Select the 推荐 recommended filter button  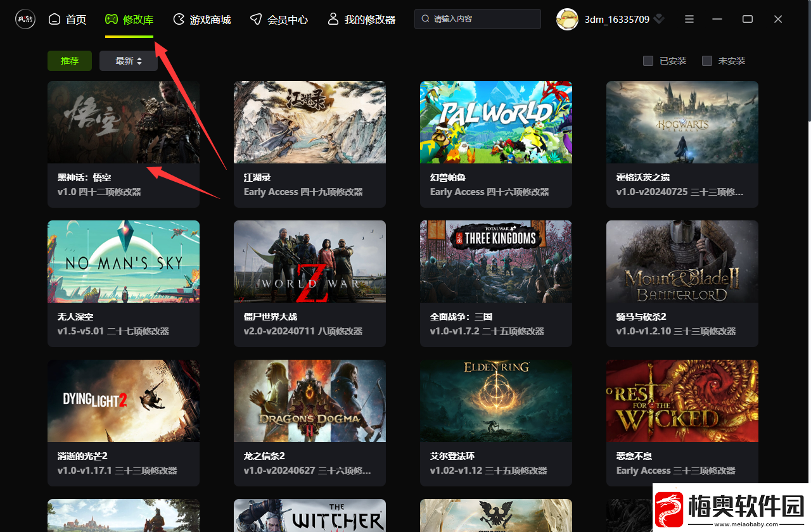70,61
